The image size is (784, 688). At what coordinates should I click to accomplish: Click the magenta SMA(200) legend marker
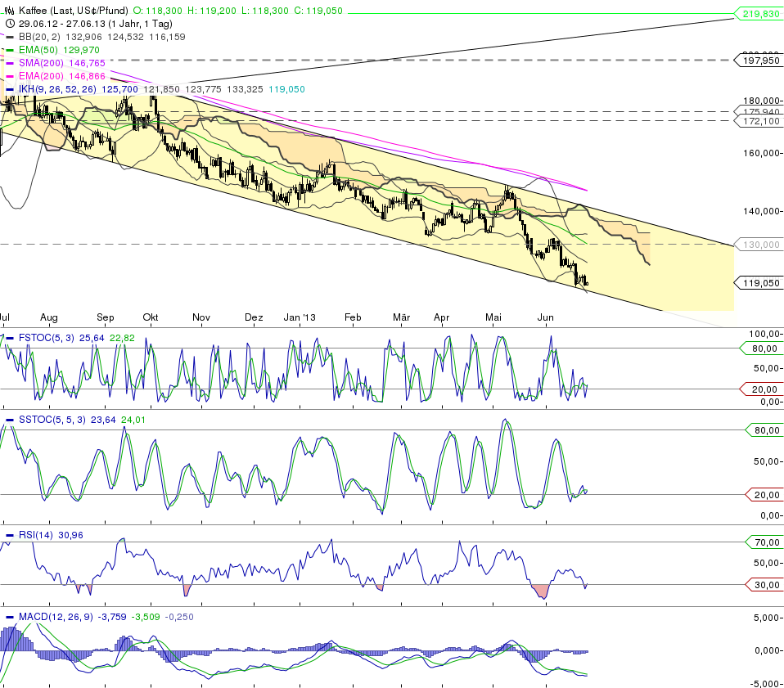(x=10, y=63)
